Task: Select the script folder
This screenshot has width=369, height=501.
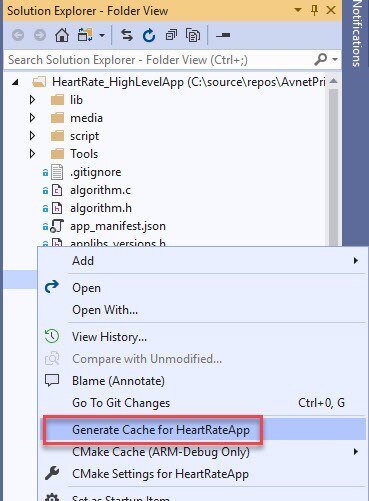Action: click(84, 136)
